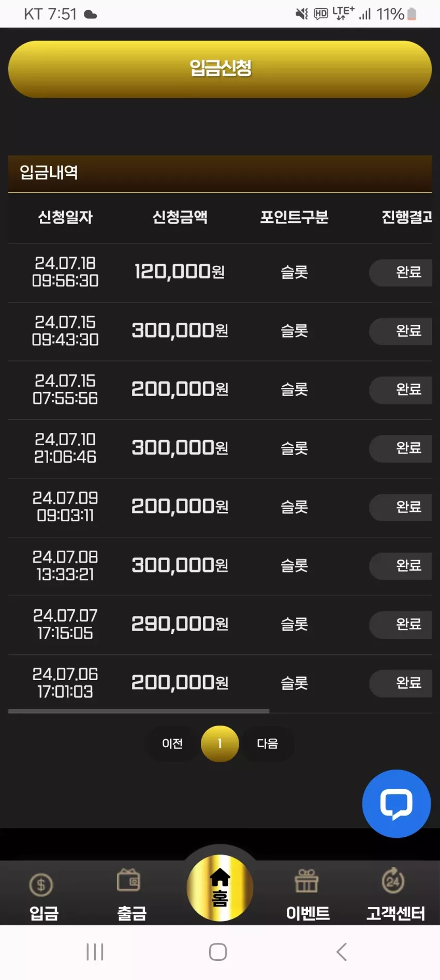Tap the Android recent apps icon
Viewport: 440px width, 980px height.
pyautogui.click(x=95, y=952)
